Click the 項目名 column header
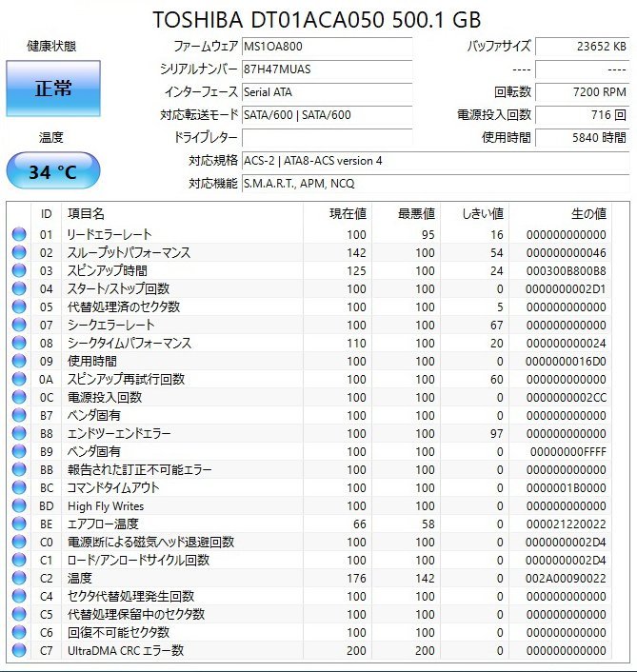 (x=182, y=213)
